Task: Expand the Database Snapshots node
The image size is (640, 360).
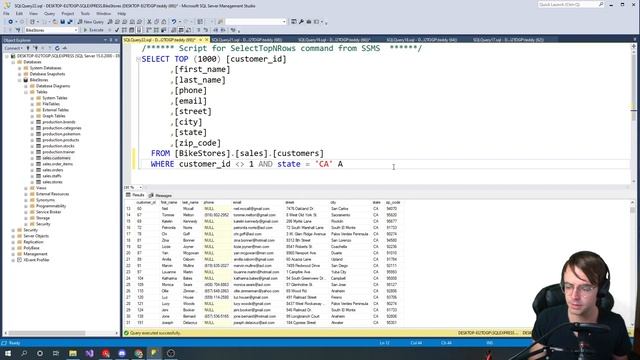Action: point(20,74)
